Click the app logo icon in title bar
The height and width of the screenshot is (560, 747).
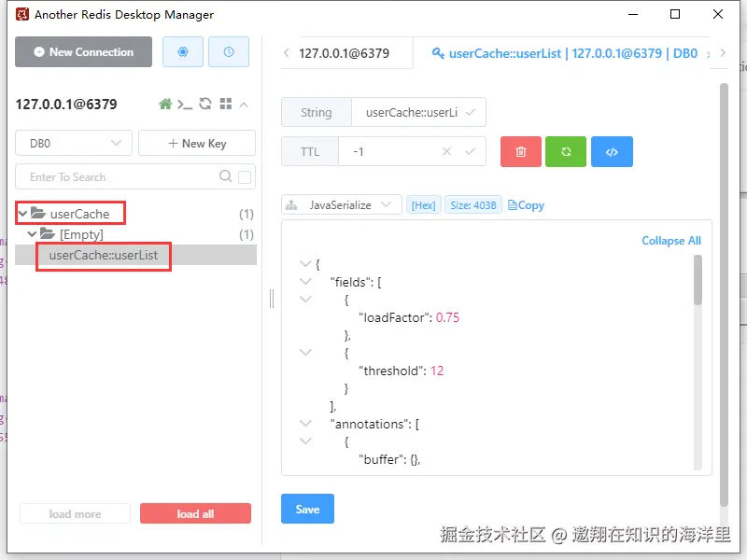21,14
